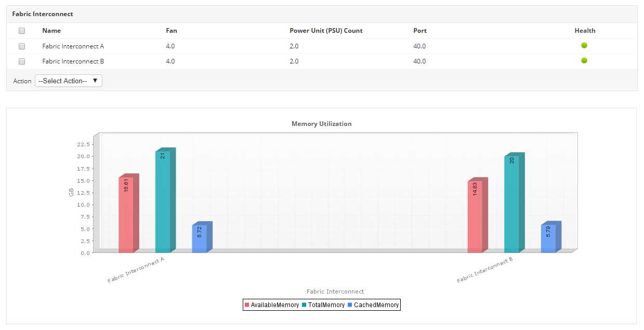Click the CachedMemory blue legend swatch
Screen dimensions: 644x330
click(x=350, y=305)
